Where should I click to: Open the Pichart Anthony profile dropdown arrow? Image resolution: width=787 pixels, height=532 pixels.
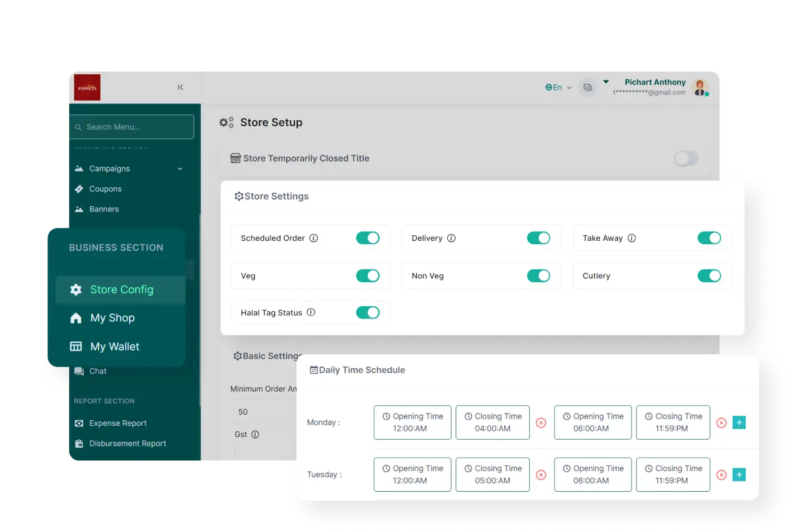[606, 82]
